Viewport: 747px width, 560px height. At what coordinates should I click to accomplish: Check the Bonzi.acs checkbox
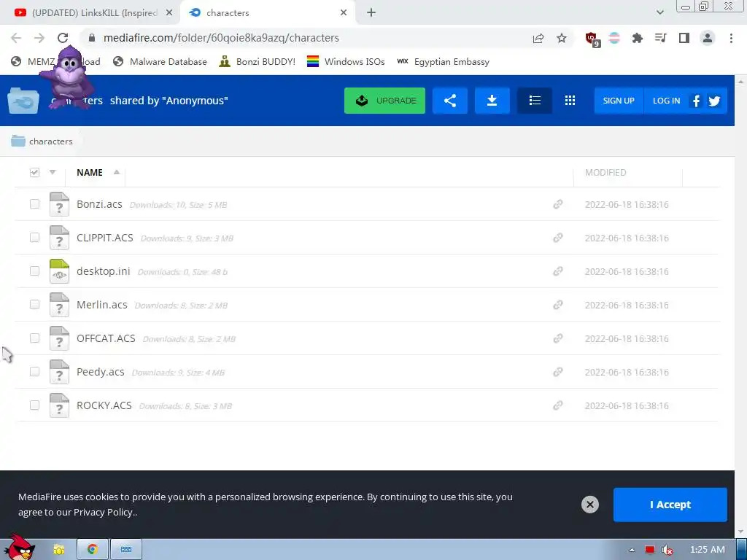(34, 204)
